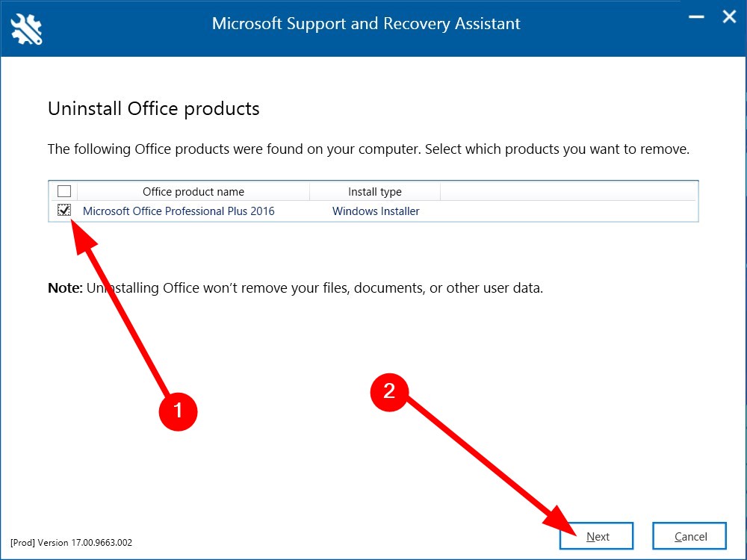Toggle the select-all checkbox in the table header

pyautogui.click(x=64, y=191)
